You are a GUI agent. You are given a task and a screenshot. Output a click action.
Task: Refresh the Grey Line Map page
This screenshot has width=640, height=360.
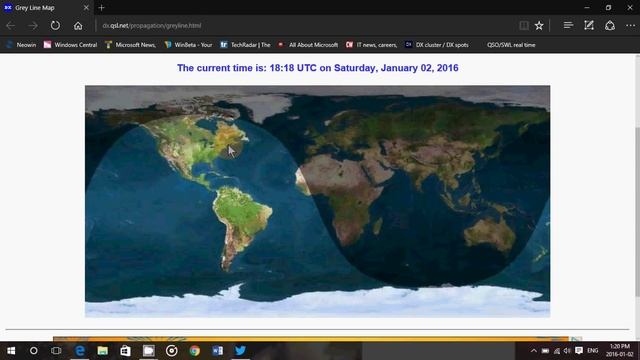click(x=55, y=26)
